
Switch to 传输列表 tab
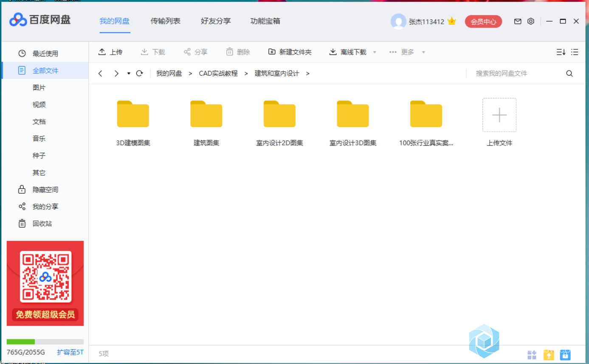click(x=166, y=21)
